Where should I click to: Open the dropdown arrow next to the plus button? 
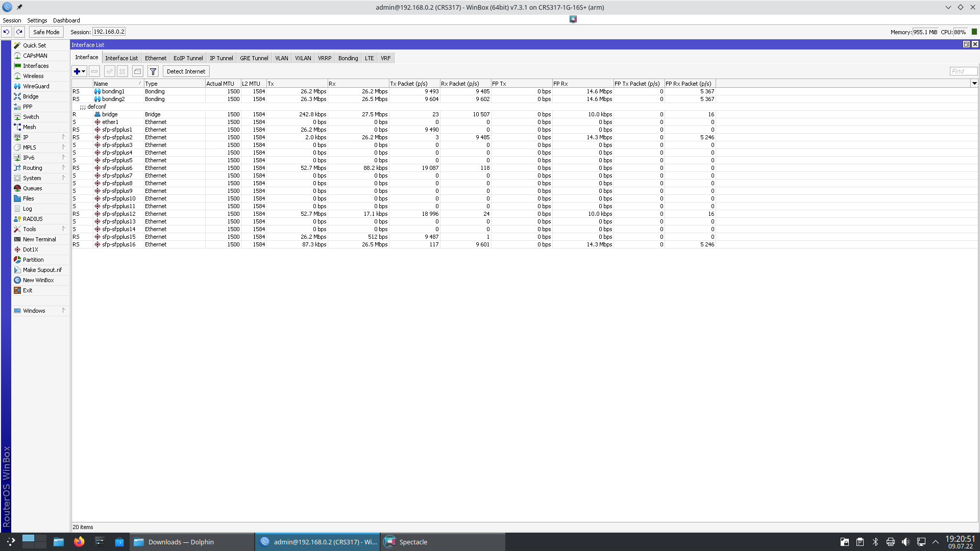pos(83,71)
